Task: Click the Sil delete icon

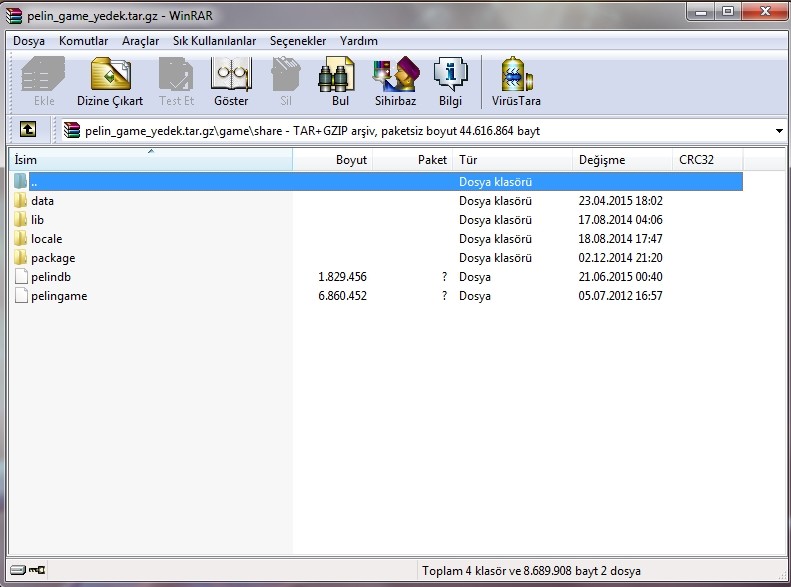Action: (286, 74)
